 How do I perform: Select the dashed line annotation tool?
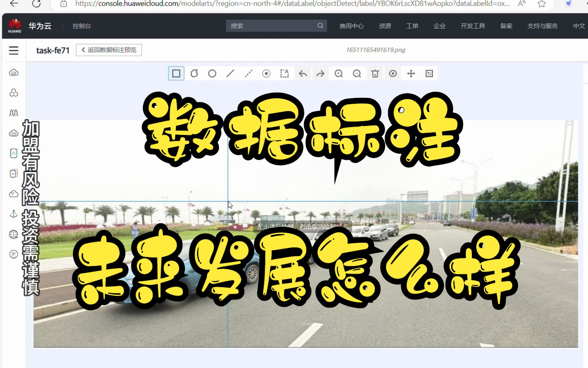(x=248, y=74)
